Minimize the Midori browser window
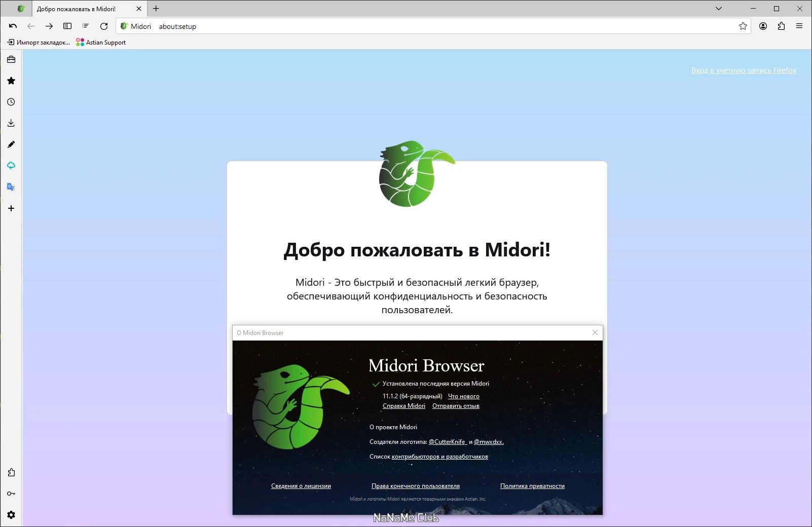The width and height of the screenshot is (812, 527). pos(753,9)
